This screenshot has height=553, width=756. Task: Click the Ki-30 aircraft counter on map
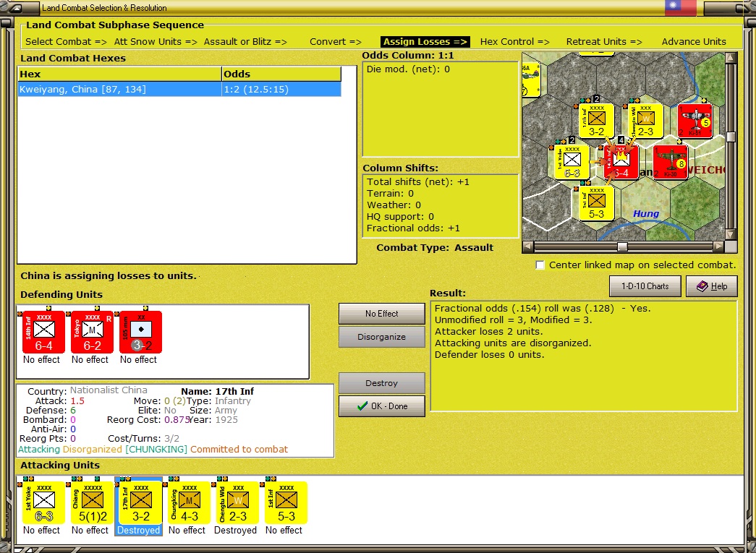click(671, 161)
